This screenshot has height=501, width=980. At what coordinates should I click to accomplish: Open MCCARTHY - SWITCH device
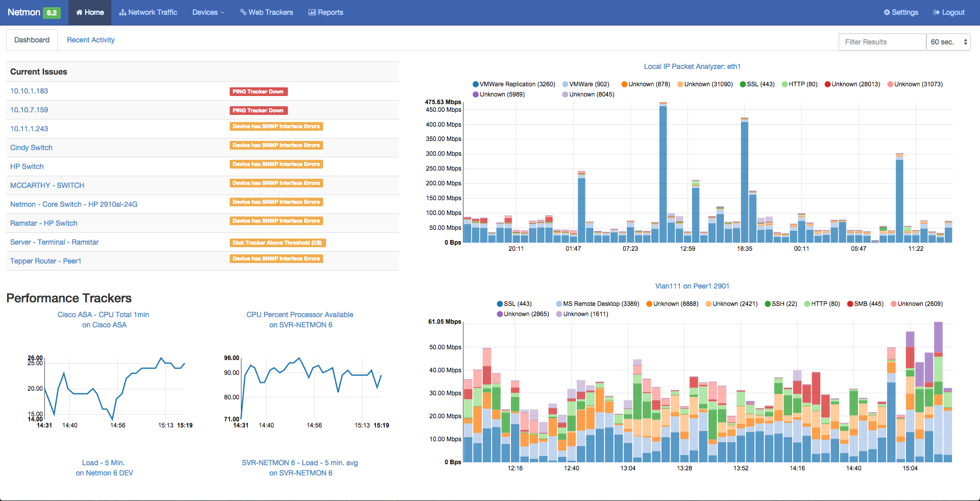(x=47, y=185)
